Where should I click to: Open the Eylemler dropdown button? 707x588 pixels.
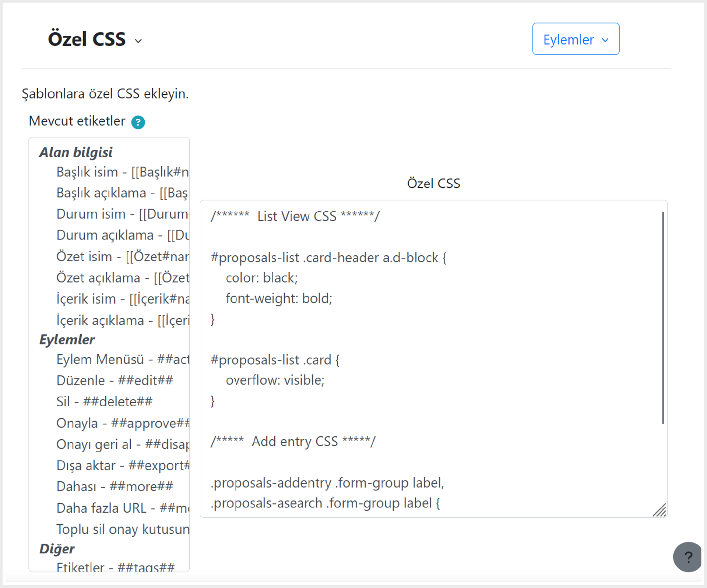[x=576, y=39]
